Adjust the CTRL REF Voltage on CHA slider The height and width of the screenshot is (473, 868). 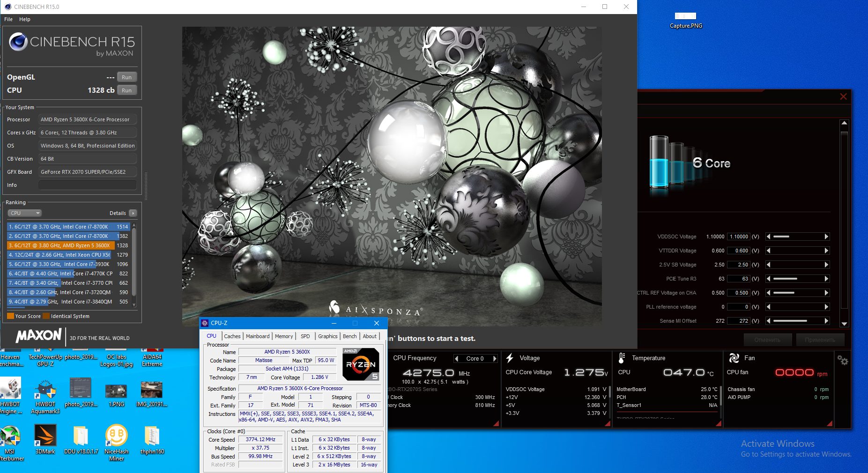797,293
